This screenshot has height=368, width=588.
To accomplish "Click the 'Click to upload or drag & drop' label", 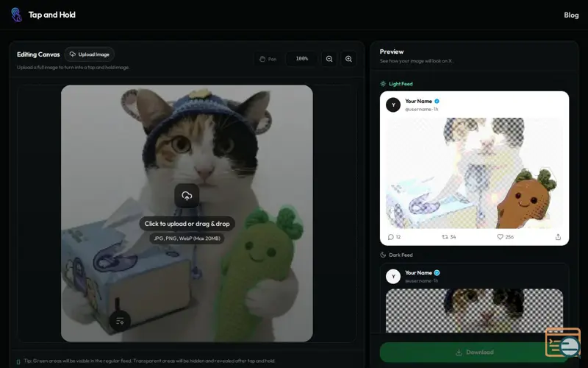I will pyautogui.click(x=187, y=224).
